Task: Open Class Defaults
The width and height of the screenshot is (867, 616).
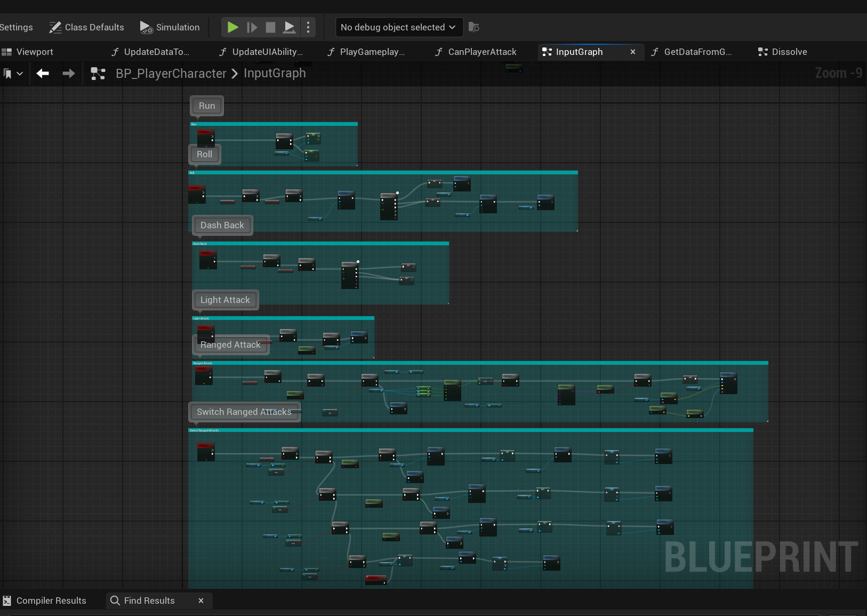Action: point(87,27)
